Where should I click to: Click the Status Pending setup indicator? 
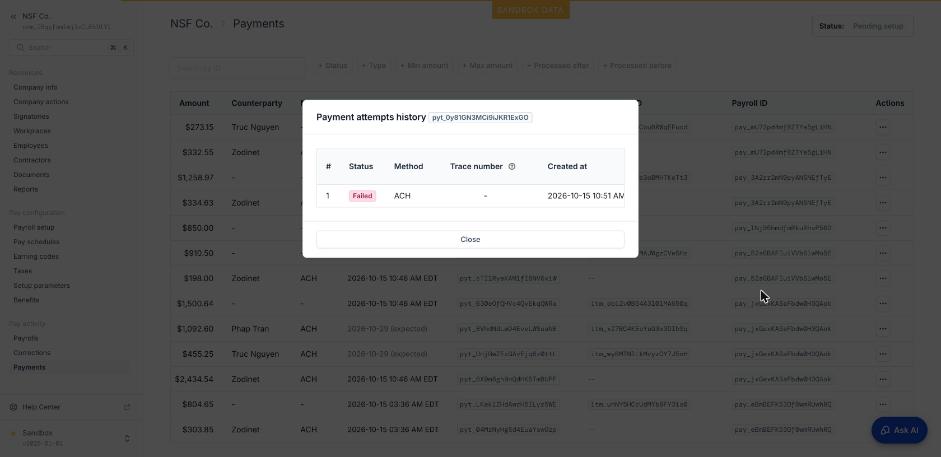[x=862, y=26]
